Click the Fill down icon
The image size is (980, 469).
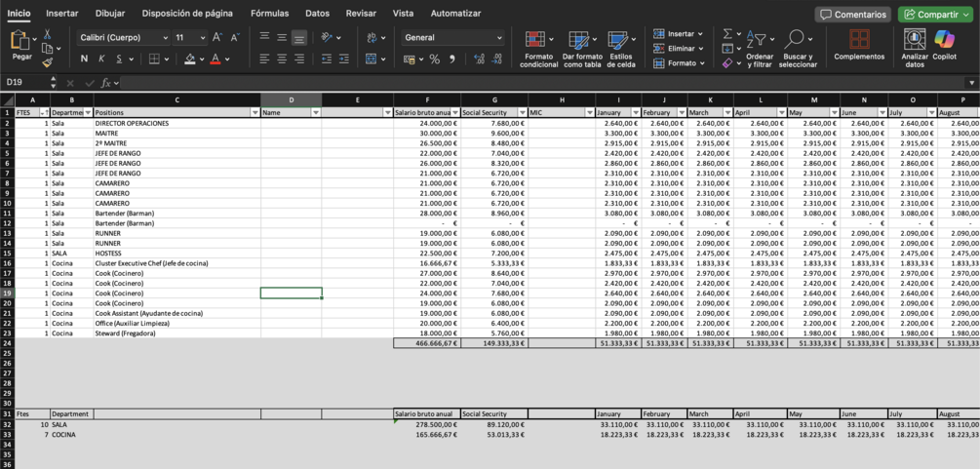click(727, 48)
